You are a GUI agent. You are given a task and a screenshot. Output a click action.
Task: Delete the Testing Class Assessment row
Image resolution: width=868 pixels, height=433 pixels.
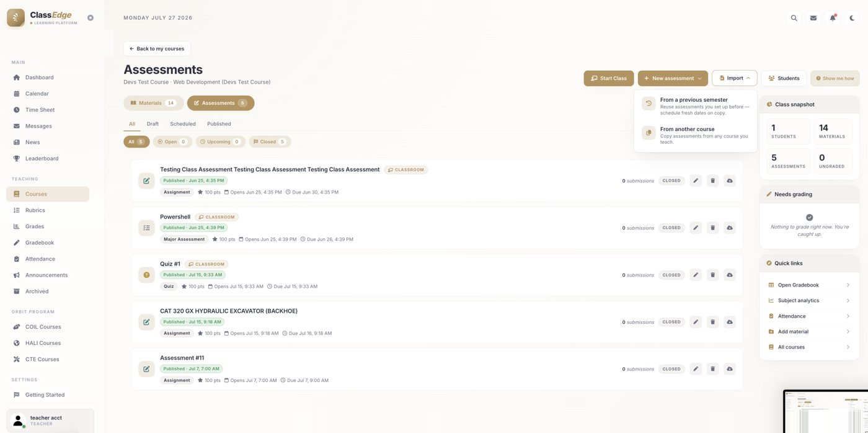(712, 181)
